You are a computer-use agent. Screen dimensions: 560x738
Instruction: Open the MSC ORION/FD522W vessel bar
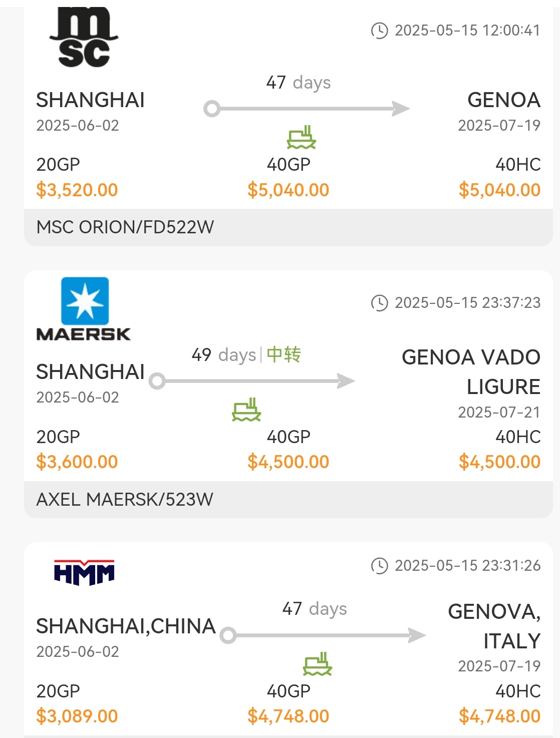(x=289, y=227)
